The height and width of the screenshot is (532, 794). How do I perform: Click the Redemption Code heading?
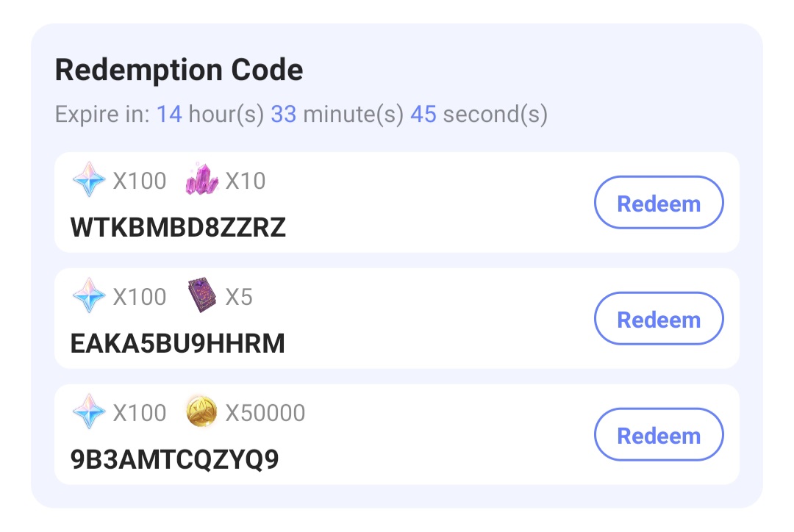tap(179, 69)
